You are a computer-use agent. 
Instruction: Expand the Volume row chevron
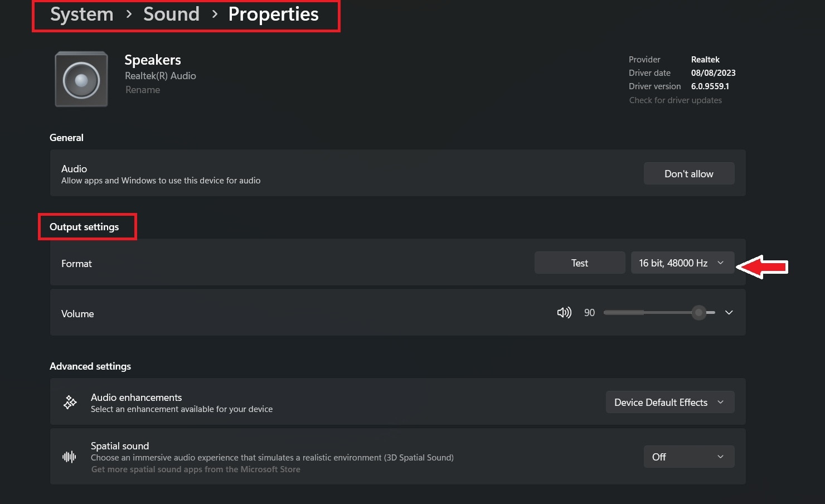729,313
